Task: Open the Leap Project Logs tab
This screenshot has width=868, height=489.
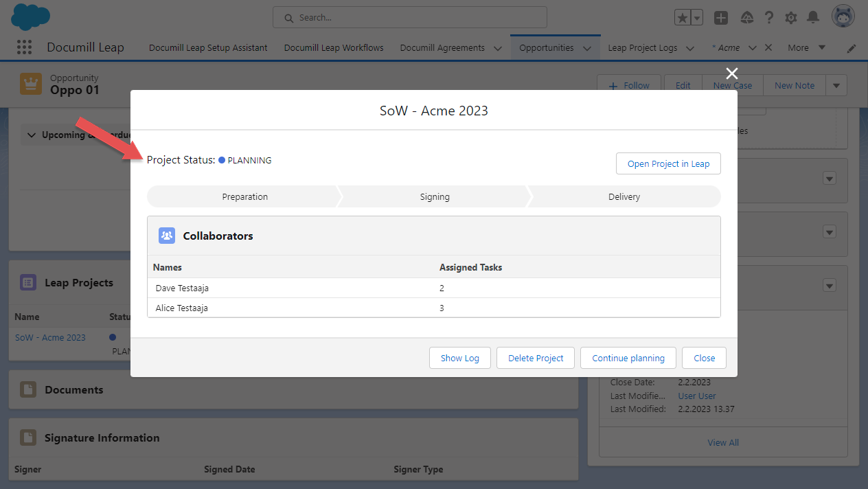Action: 642,47
